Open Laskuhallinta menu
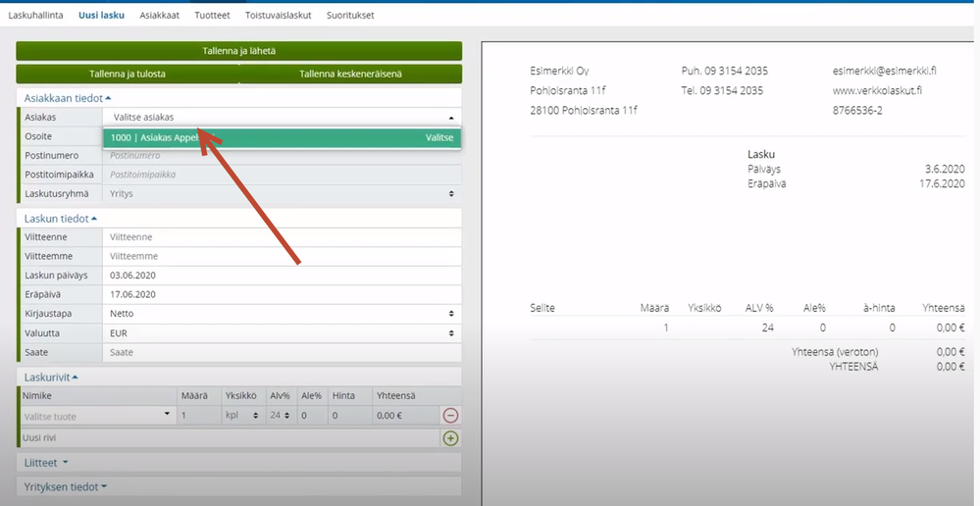The image size is (980, 506). point(35,15)
